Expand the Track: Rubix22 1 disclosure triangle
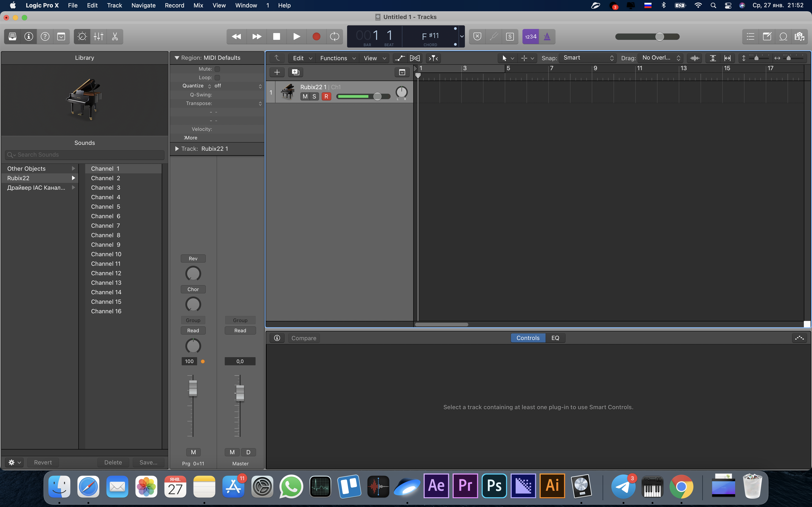812x507 pixels. 177,148
